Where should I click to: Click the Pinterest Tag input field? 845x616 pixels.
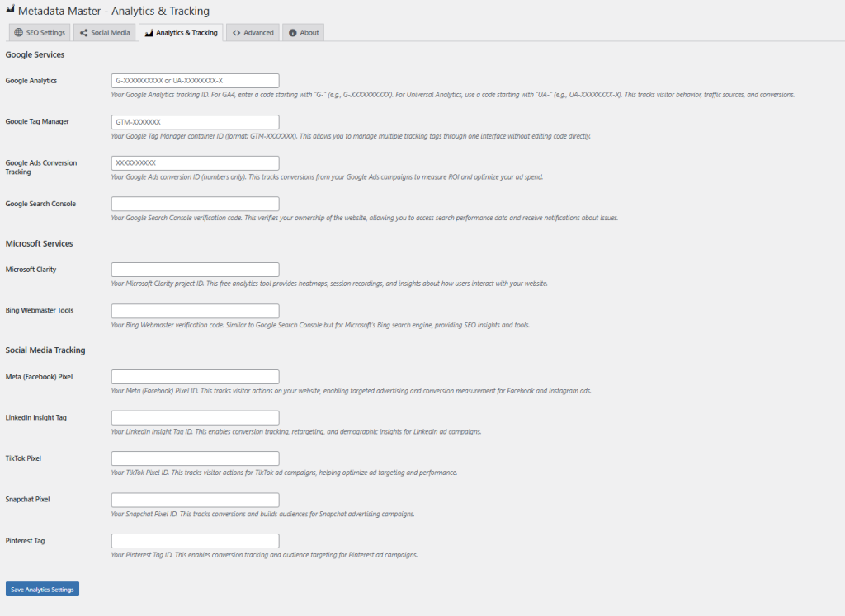195,541
